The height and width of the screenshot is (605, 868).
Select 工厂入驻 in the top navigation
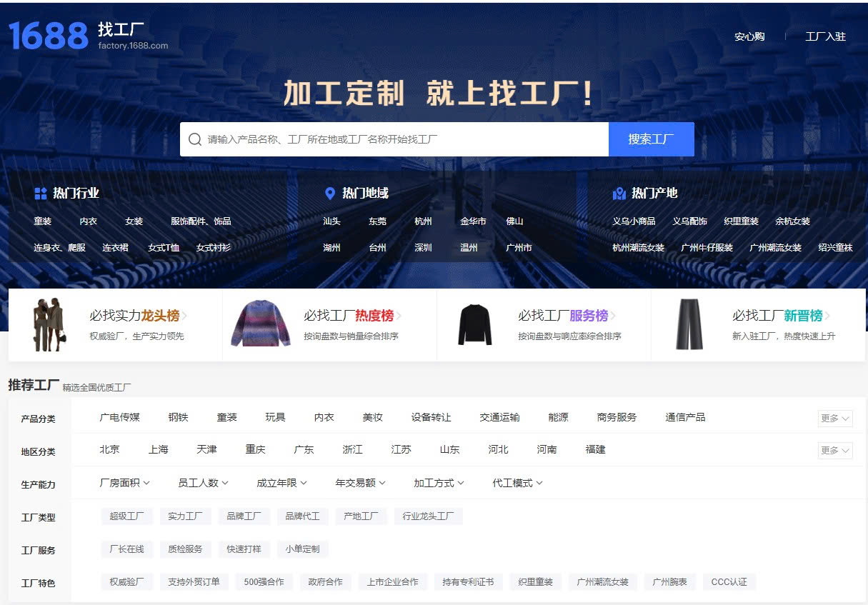point(825,36)
